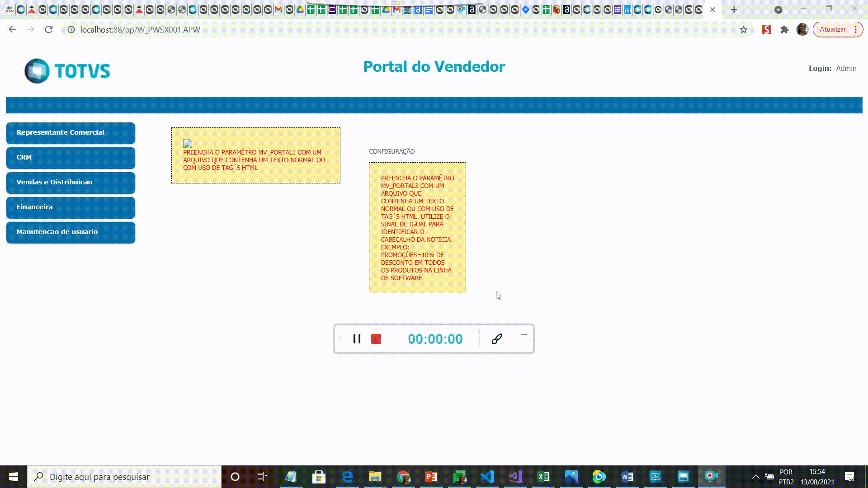Open the Windows Start menu
Image resolution: width=868 pixels, height=488 pixels.
click(x=14, y=477)
